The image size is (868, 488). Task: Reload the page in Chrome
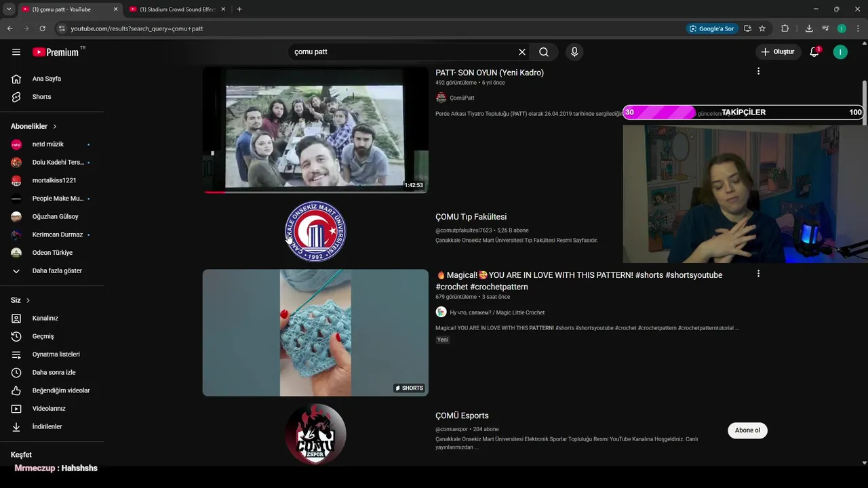pos(42,28)
